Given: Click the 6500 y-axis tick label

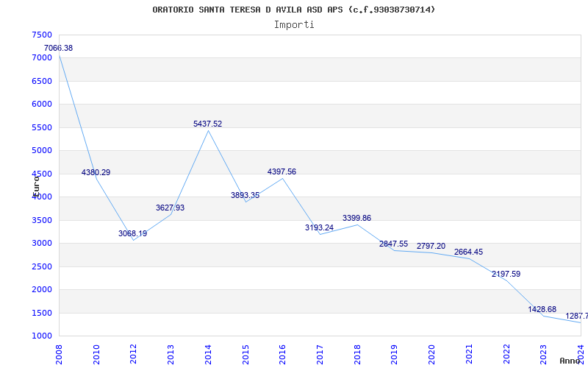Looking at the screenshot, I should coord(42,81).
